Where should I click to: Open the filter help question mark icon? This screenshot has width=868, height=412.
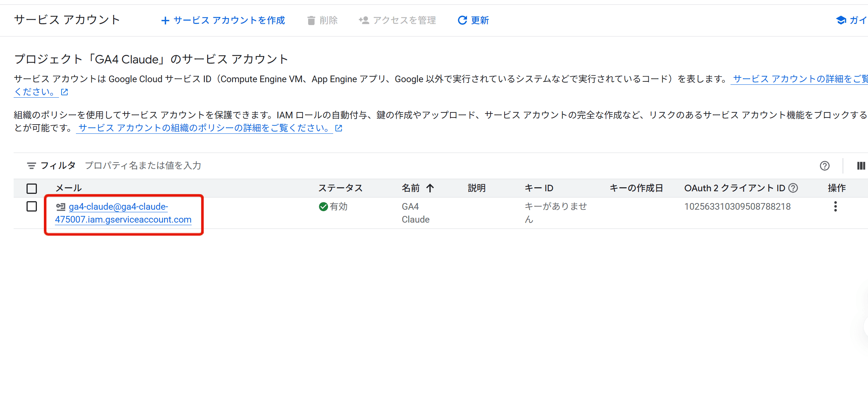click(x=825, y=166)
